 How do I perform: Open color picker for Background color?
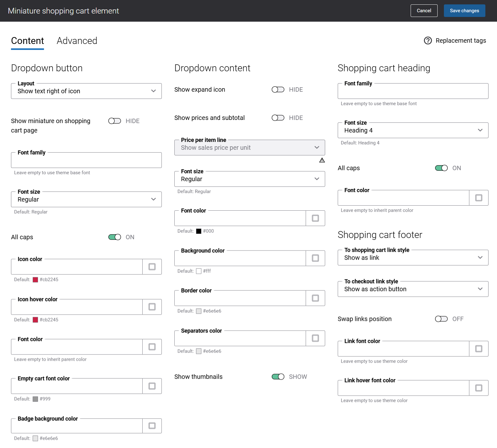315,258
